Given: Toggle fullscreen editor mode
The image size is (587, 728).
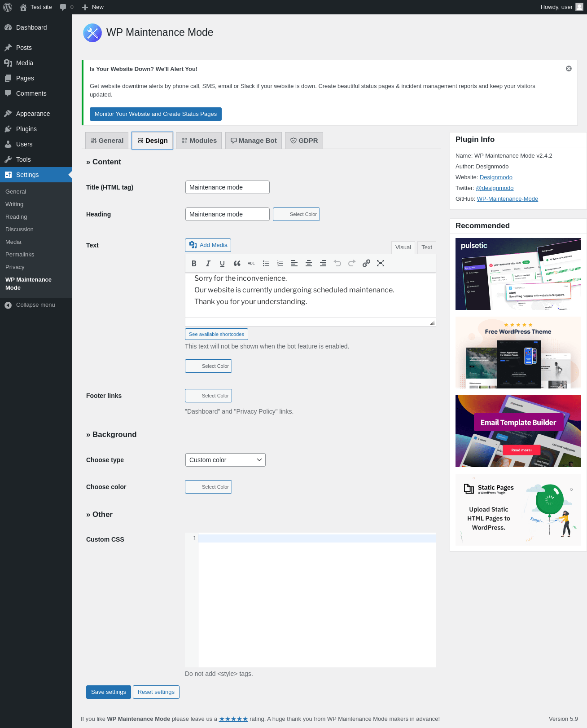Looking at the screenshot, I should pyautogui.click(x=381, y=263).
